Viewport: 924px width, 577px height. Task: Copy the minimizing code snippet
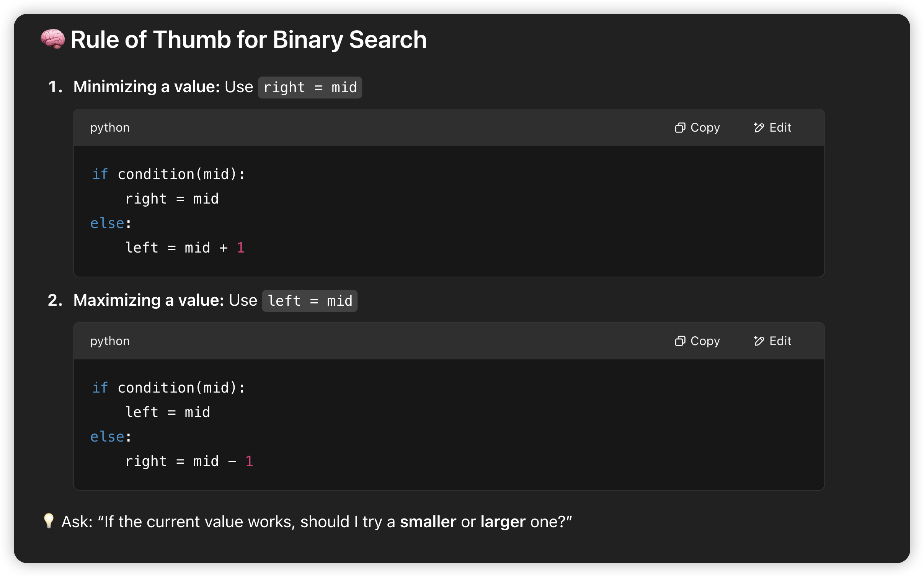697,127
